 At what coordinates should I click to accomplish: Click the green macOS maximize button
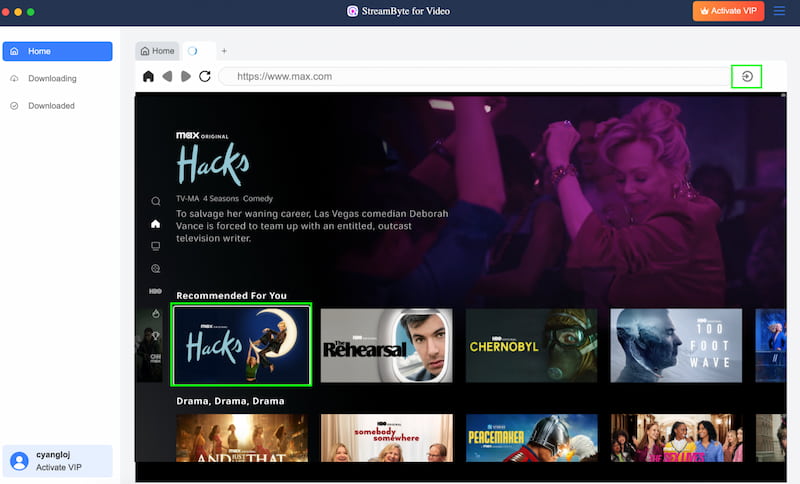pyautogui.click(x=31, y=12)
